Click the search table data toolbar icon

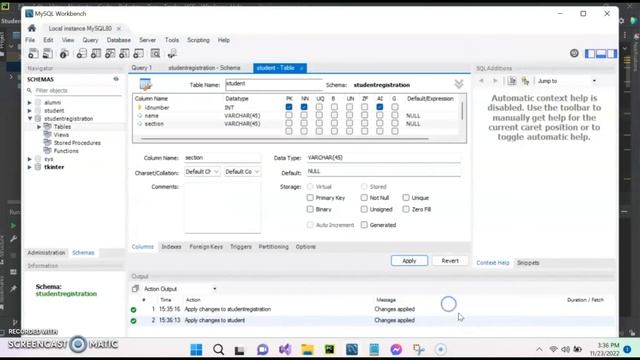[x=155, y=53]
